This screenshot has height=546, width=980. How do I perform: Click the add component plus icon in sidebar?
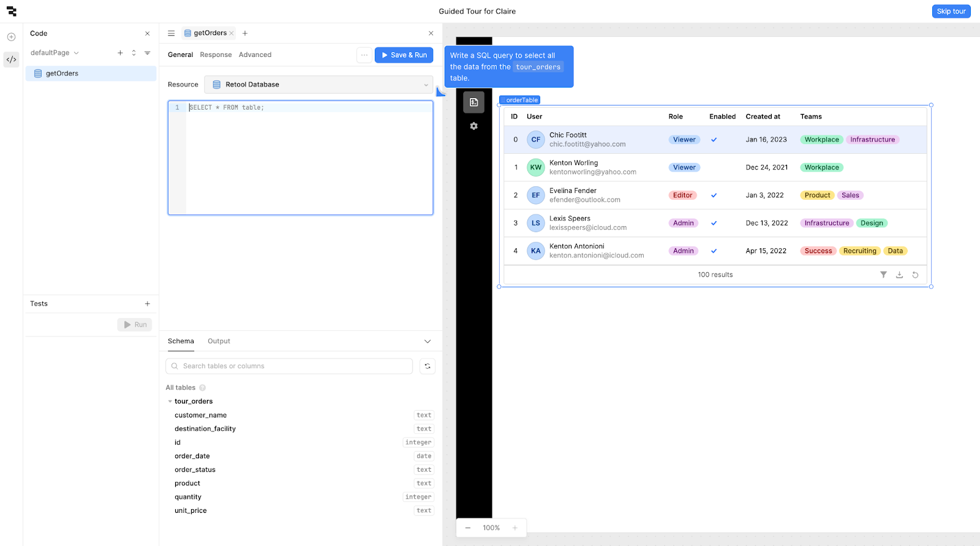(11, 37)
